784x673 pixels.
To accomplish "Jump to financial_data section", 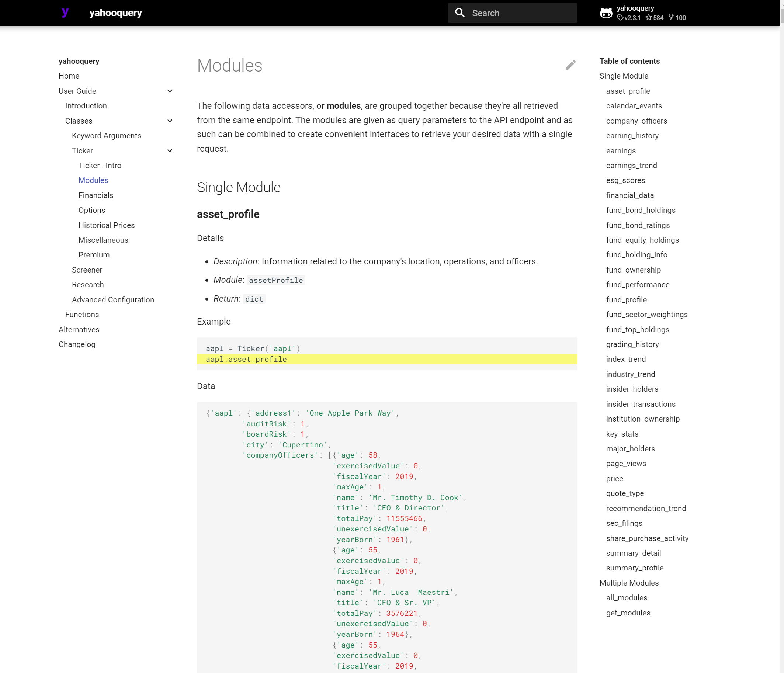I will tap(630, 195).
